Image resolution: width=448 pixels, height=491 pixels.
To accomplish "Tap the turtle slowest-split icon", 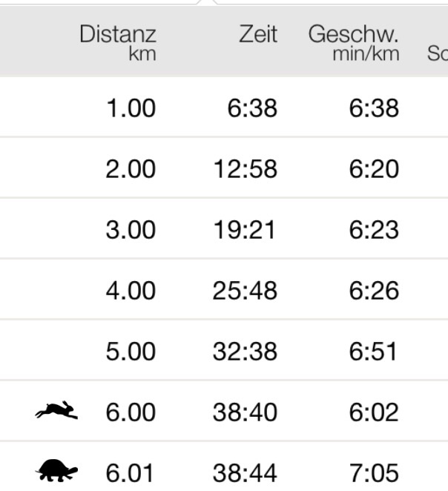I will coord(56,471).
